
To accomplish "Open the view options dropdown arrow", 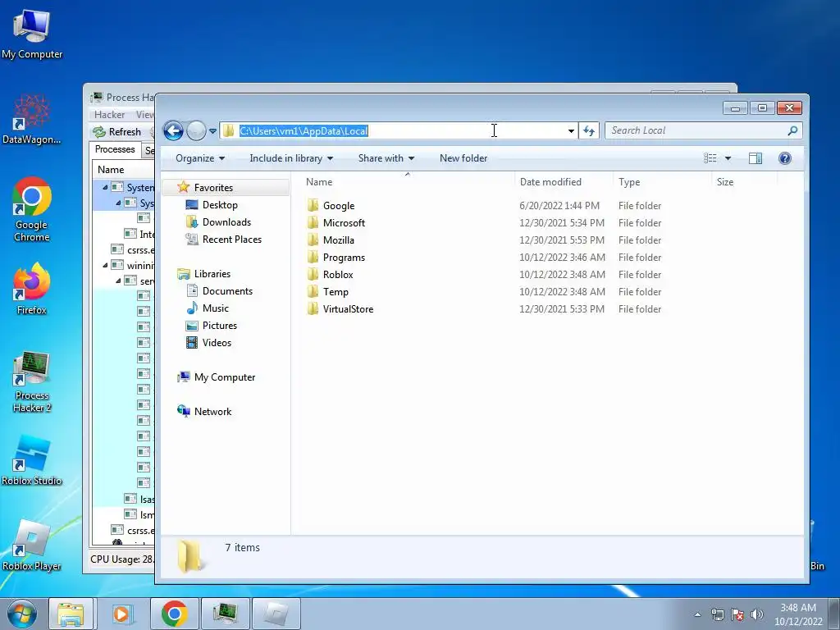I will pyautogui.click(x=728, y=158).
